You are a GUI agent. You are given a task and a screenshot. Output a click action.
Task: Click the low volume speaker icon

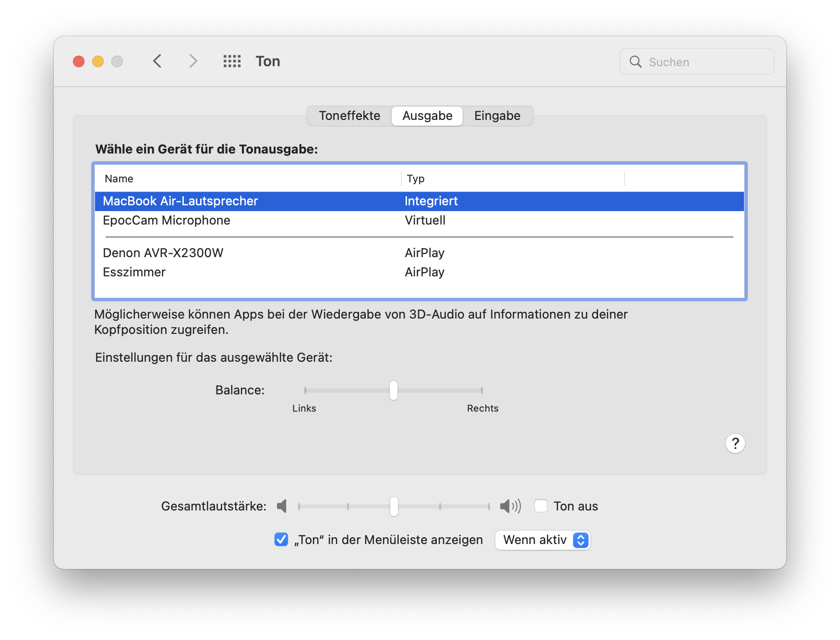282,506
